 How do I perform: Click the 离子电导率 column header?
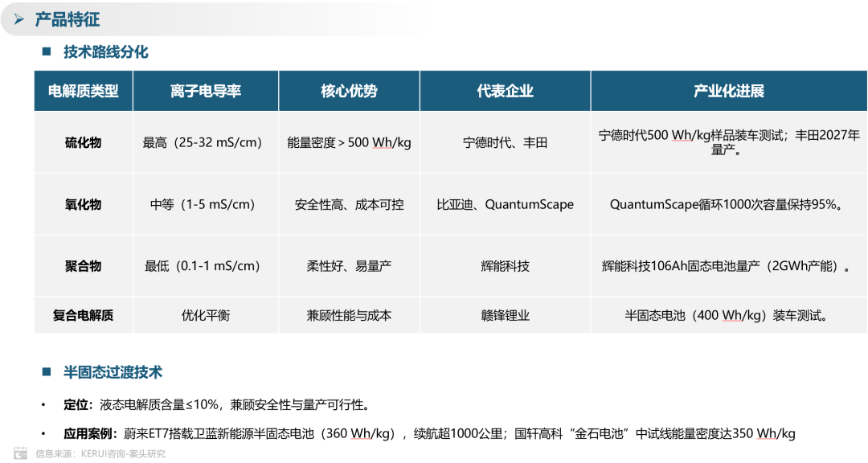click(x=206, y=91)
